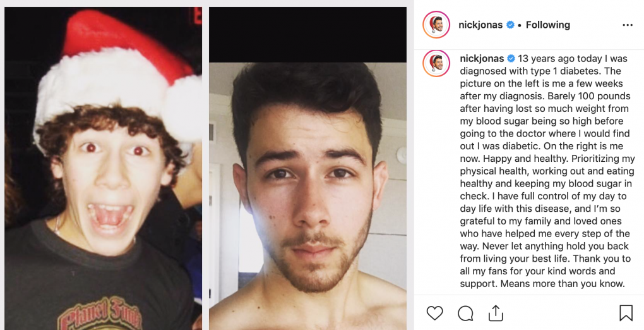Select the right selfie photo
The width and height of the screenshot is (644, 330).
(x=307, y=196)
